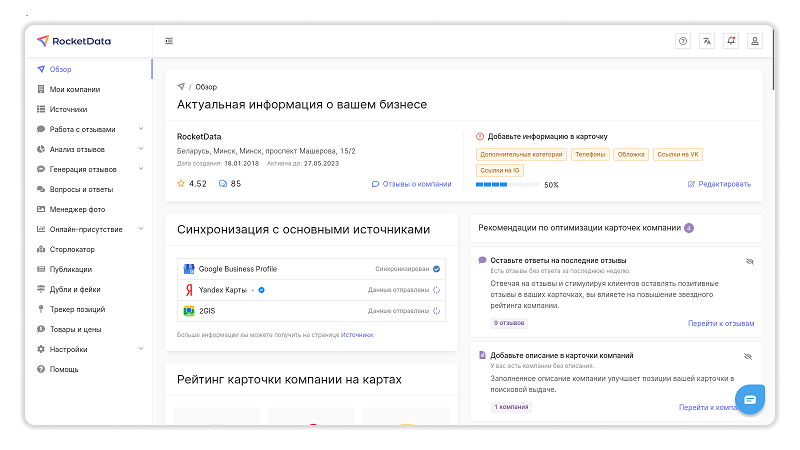Expand 'Анализ отзывов' sidebar section
Viewport: 800px width, 450px height.
(141, 149)
